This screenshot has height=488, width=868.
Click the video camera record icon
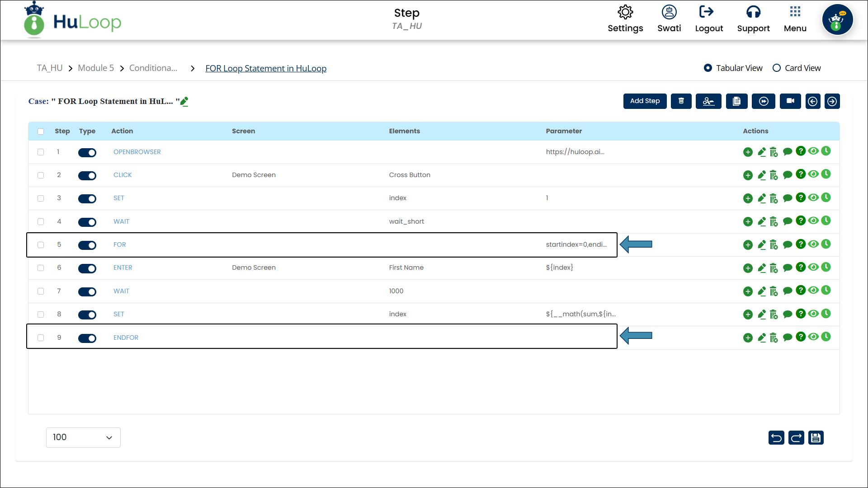click(x=790, y=101)
